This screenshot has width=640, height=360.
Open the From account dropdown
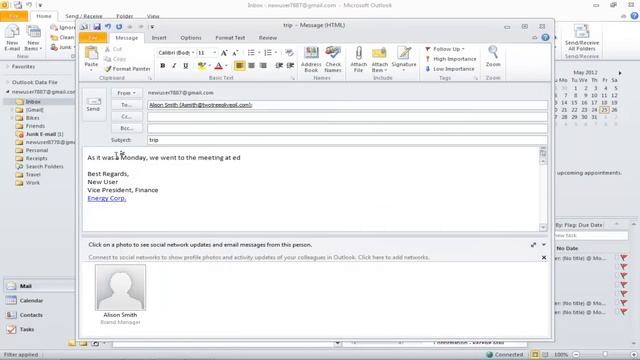coord(126,93)
